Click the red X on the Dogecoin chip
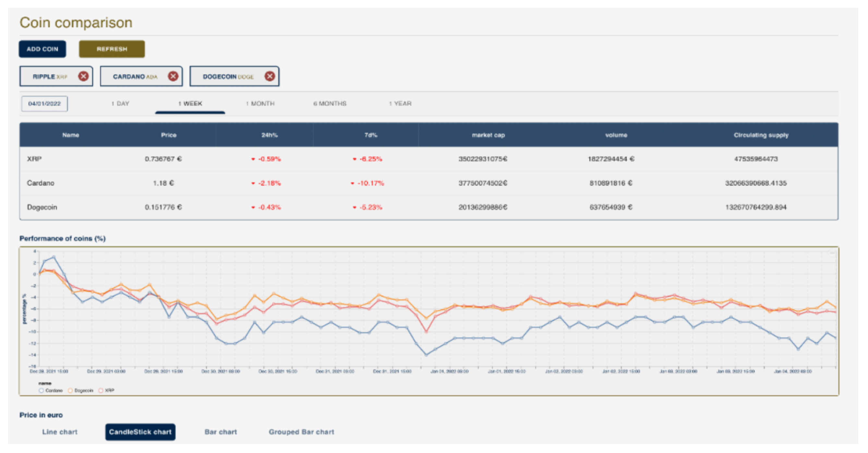Viewport: 868px width, 453px height. tap(269, 76)
